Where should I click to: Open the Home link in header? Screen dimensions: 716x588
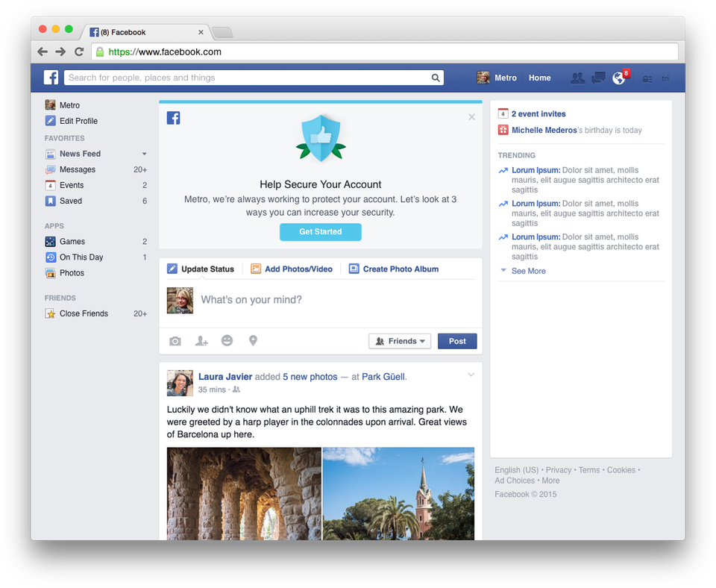540,78
